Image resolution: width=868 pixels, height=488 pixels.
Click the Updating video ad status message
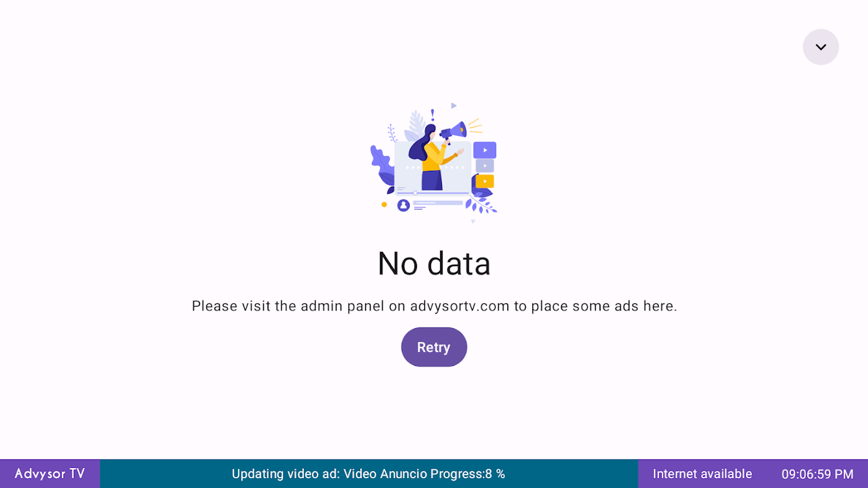[369, 474]
